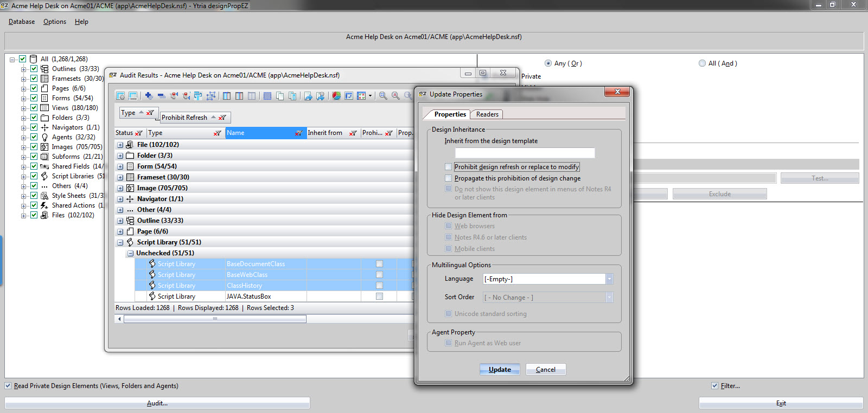Image resolution: width=868 pixels, height=413 pixels.
Task: Open the Options menu
Action: (55, 22)
